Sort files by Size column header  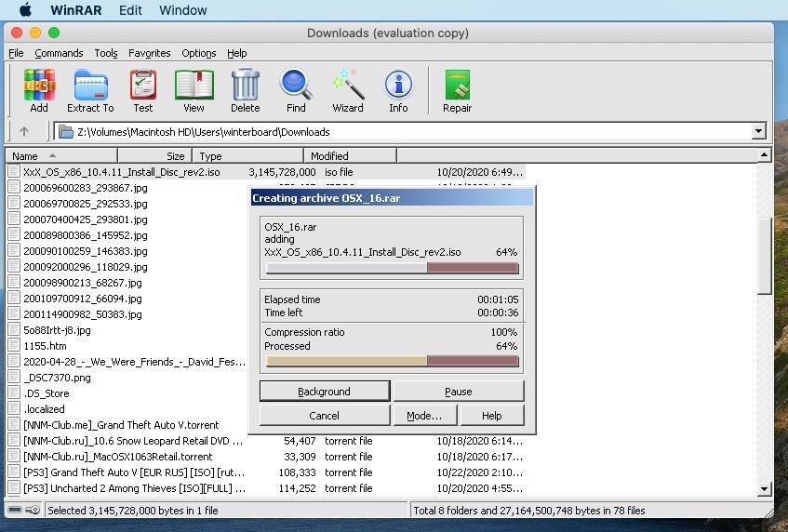[154, 155]
